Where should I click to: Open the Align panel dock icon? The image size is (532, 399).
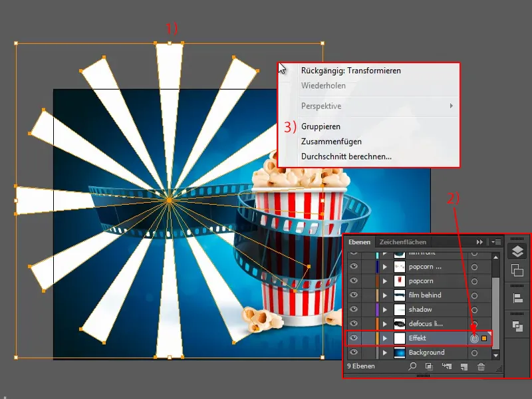pyautogui.click(x=517, y=298)
